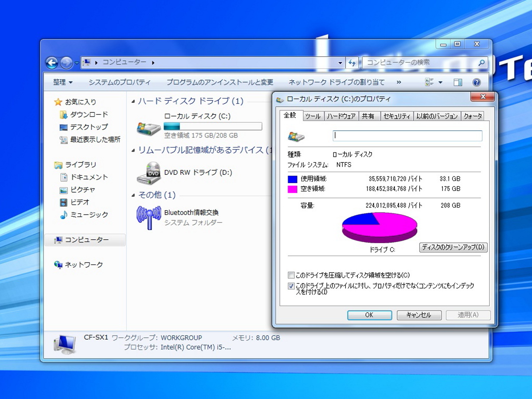Click the refresh button beside the address bar
The height and width of the screenshot is (399, 532).
tap(352, 63)
